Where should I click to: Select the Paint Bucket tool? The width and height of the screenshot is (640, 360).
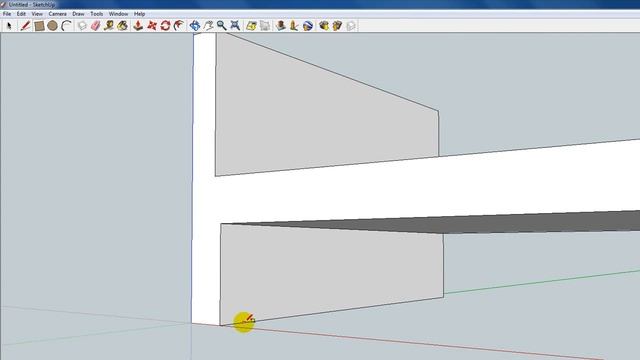click(x=122, y=26)
